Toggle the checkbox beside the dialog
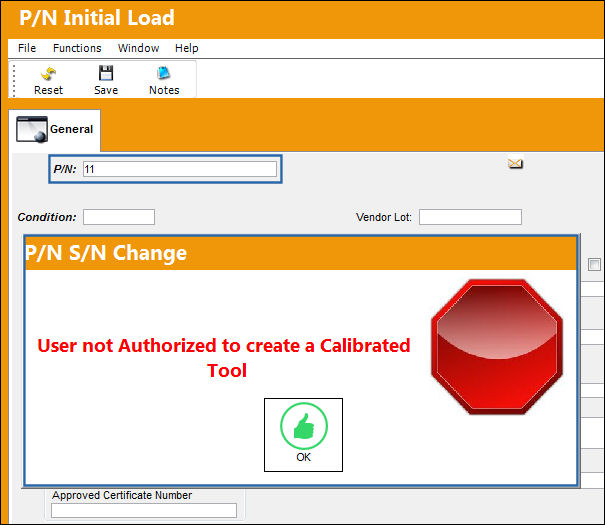This screenshot has height=525, width=605. 594,265
